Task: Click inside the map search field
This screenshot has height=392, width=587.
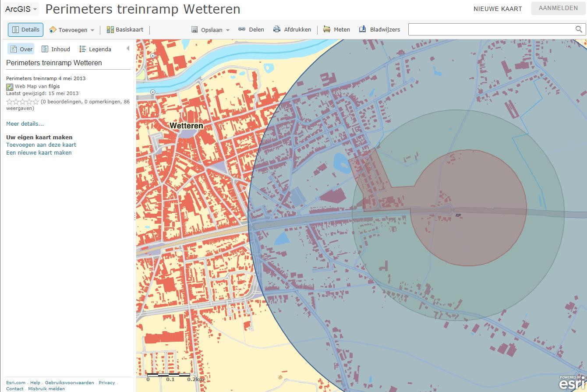Action: [492, 29]
